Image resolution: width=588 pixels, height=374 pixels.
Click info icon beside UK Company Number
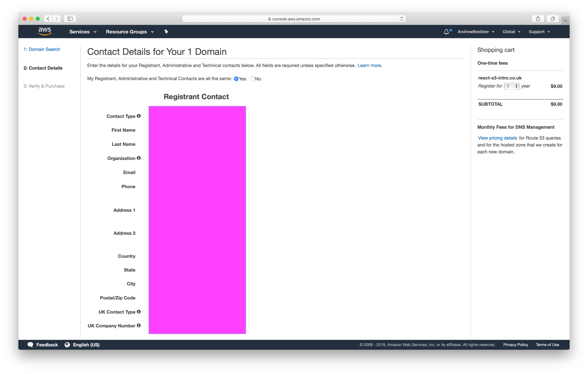pyautogui.click(x=139, y=325)
